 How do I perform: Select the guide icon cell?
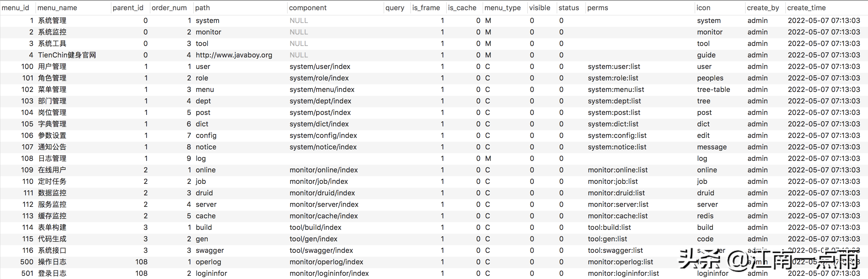pos(706,55)
